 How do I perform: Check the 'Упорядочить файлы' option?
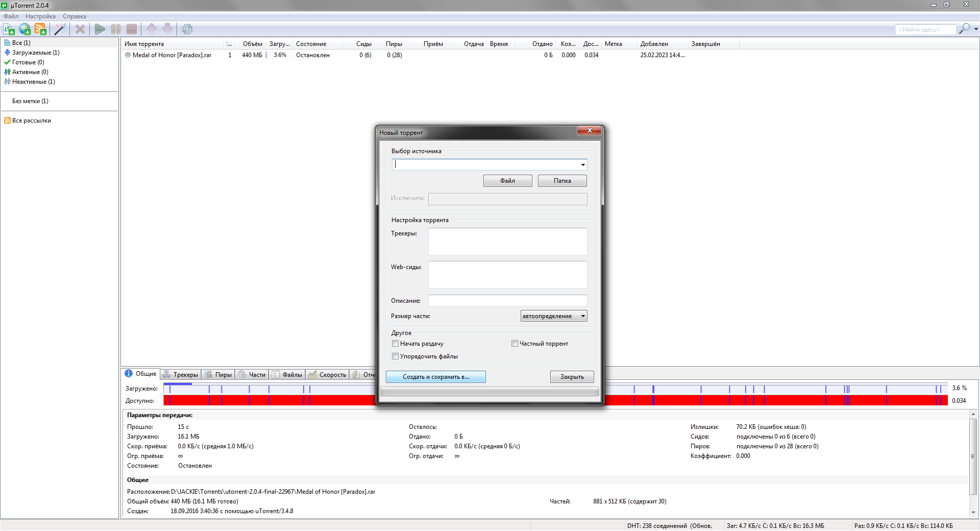tap(395, 356)
